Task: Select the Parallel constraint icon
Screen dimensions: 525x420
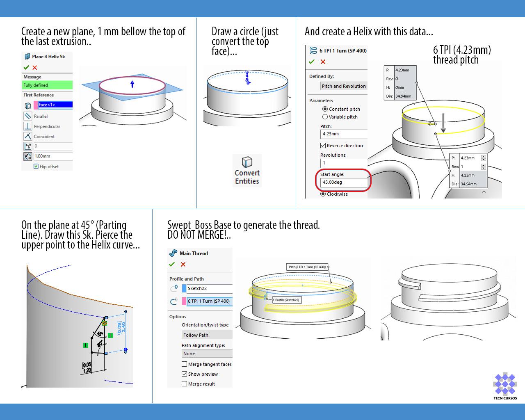Action: pyautogui.click(x=27, y=116)
